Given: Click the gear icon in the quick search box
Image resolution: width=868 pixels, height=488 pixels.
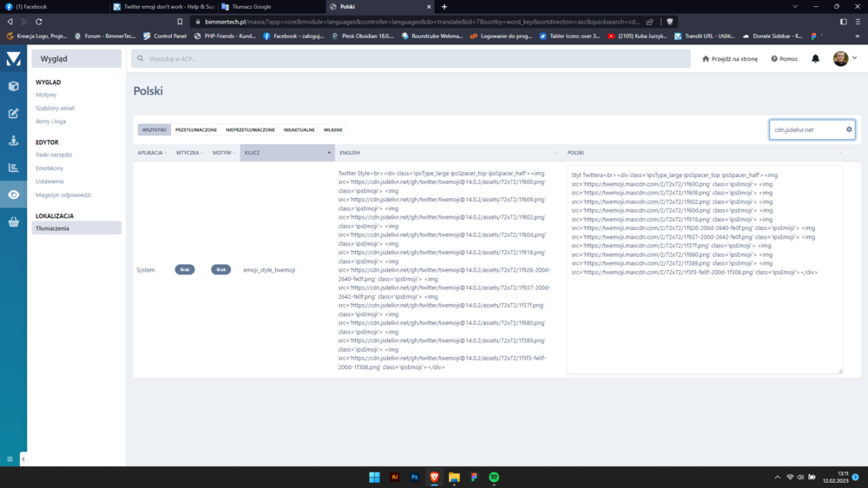Looking at the screenshot, I should 849,129.
